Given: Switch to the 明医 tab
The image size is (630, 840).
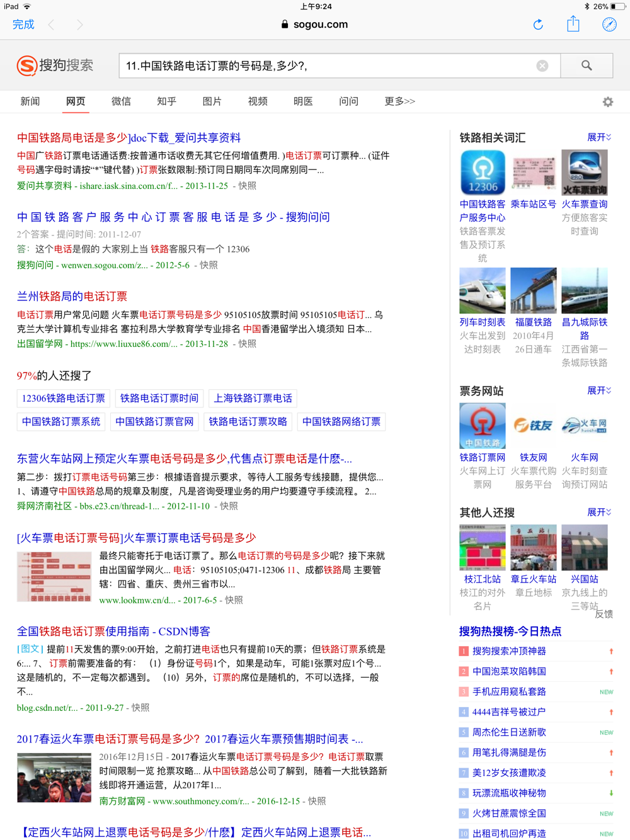Looking at the screenshot, I should click(303, 101).
